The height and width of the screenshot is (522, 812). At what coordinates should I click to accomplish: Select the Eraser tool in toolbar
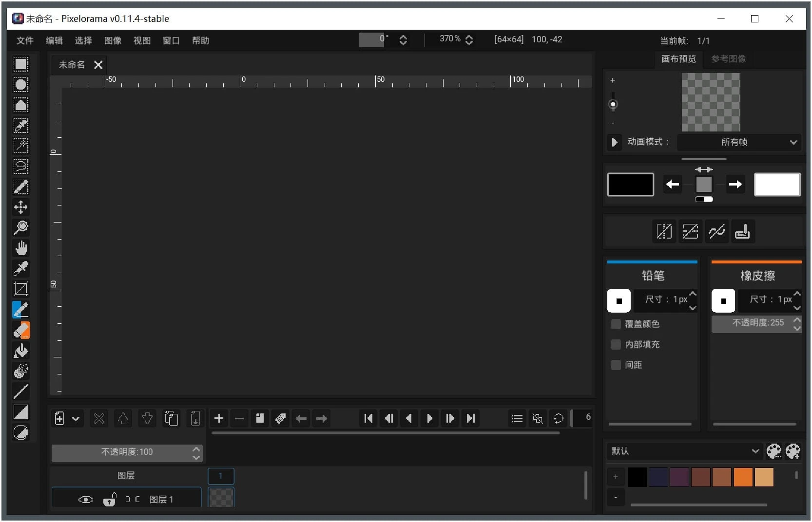coord(20,330)
